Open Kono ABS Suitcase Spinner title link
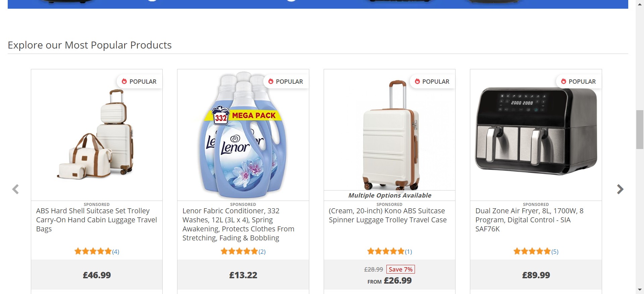This screenshot has width=644, height=294. point(388,215)
